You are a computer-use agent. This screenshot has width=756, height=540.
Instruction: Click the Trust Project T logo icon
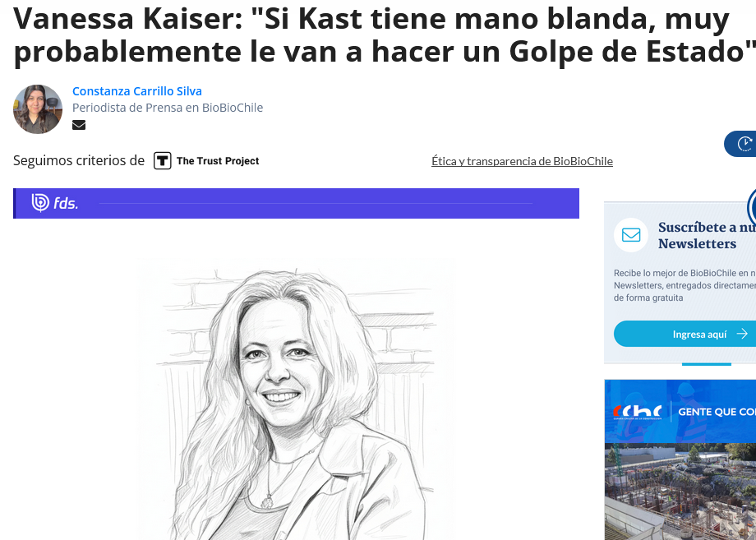pos(163,160)
